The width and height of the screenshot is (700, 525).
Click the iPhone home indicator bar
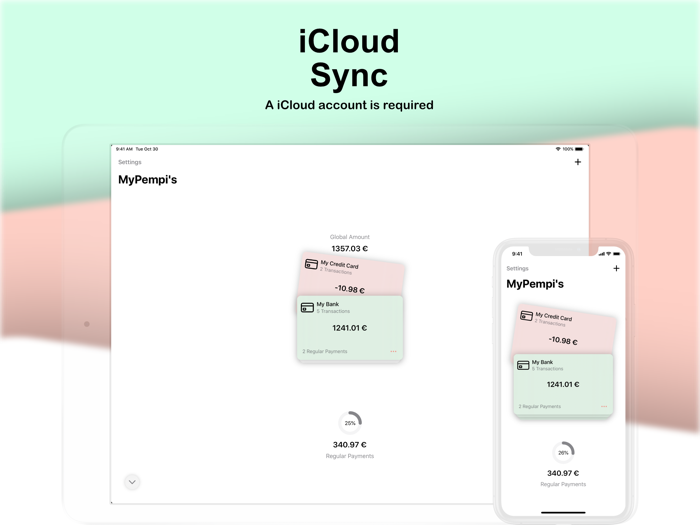click(563, 512)
